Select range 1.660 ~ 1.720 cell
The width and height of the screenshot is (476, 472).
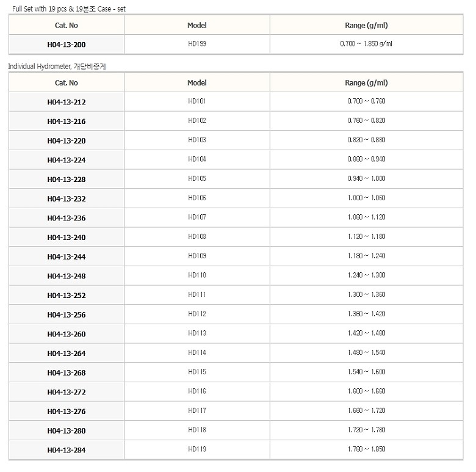(x=366, y=410)
